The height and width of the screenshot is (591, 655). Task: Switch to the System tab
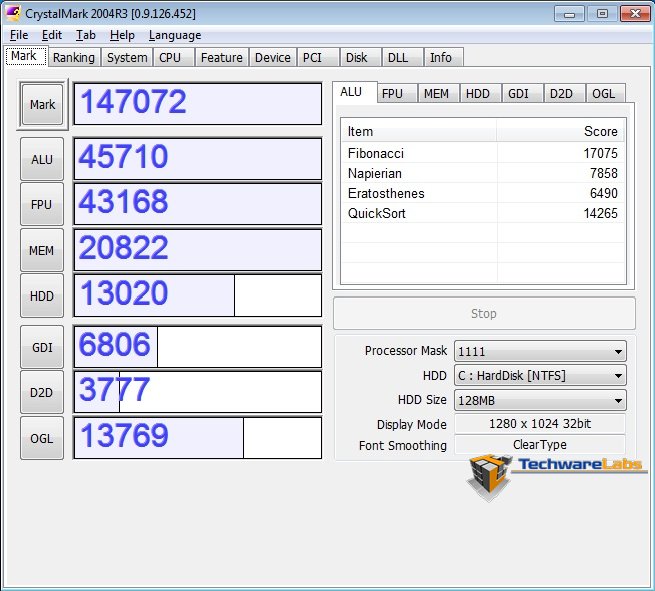coord(127,57)
